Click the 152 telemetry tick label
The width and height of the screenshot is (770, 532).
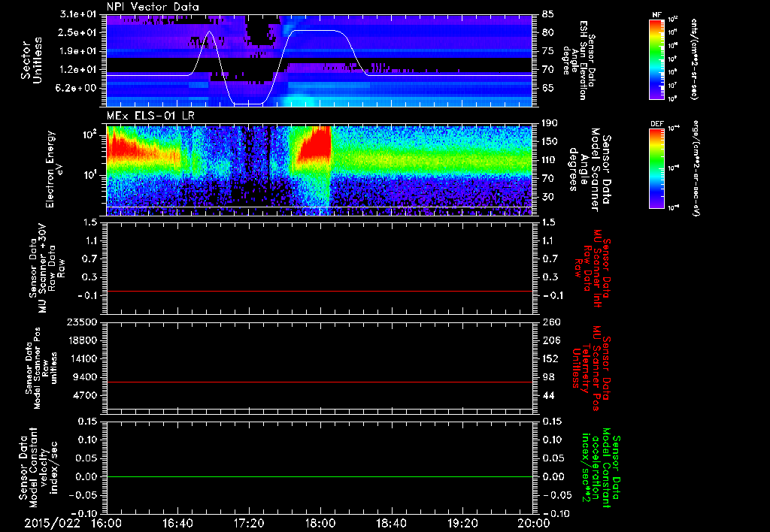(x=550, y=358)
